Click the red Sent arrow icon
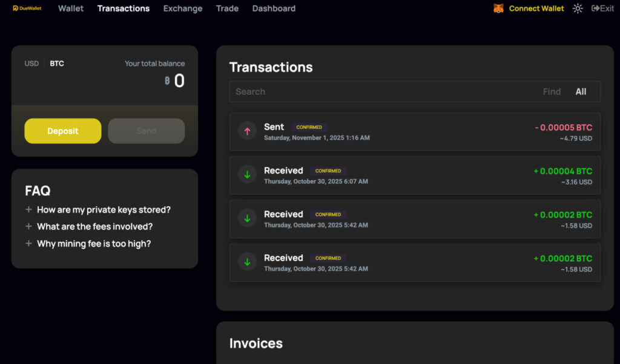The height and width of the screenshot is (364, 620). tap(247, 131)
